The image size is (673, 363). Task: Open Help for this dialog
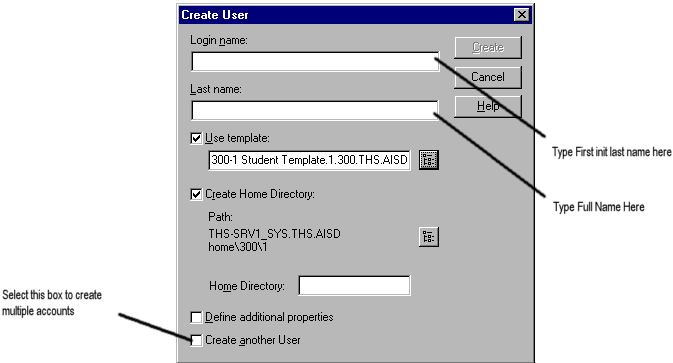tap(488, 106)
